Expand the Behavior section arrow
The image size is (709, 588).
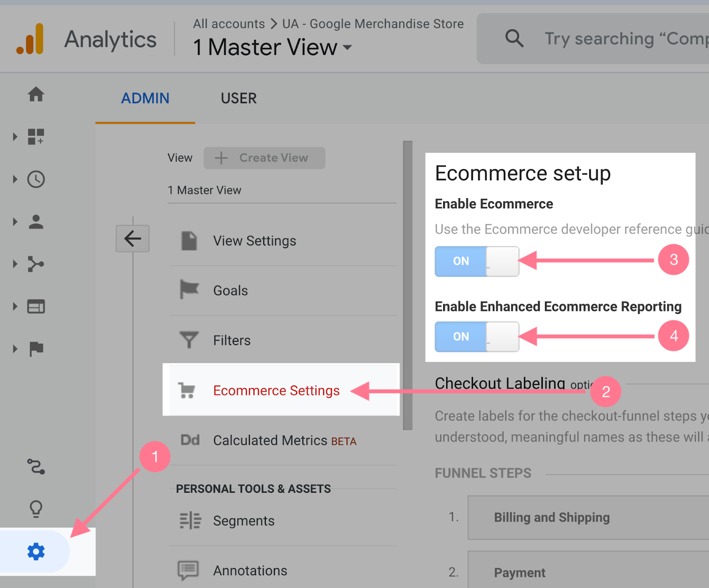(15, 306)
